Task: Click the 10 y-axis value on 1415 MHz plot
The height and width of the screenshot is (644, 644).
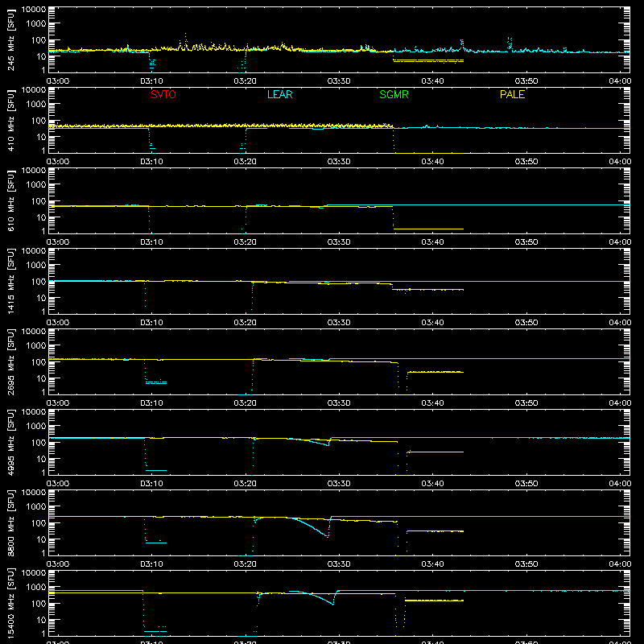Action: coord(41,298)
